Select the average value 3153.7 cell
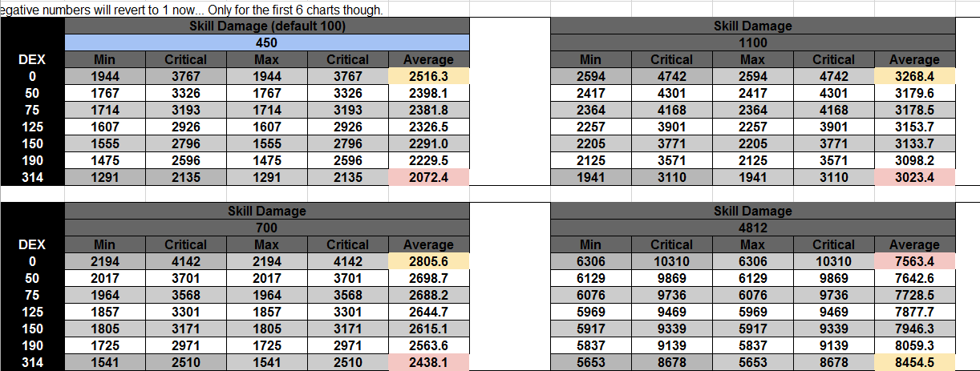The height and width of the screenshot is (371, 980). click(914, 127)
